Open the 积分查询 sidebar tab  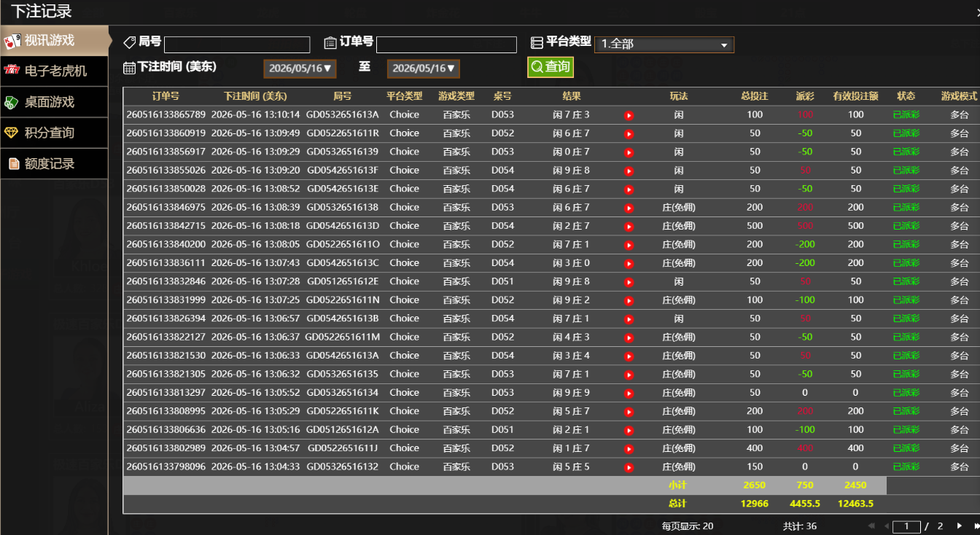click(54, 133)
